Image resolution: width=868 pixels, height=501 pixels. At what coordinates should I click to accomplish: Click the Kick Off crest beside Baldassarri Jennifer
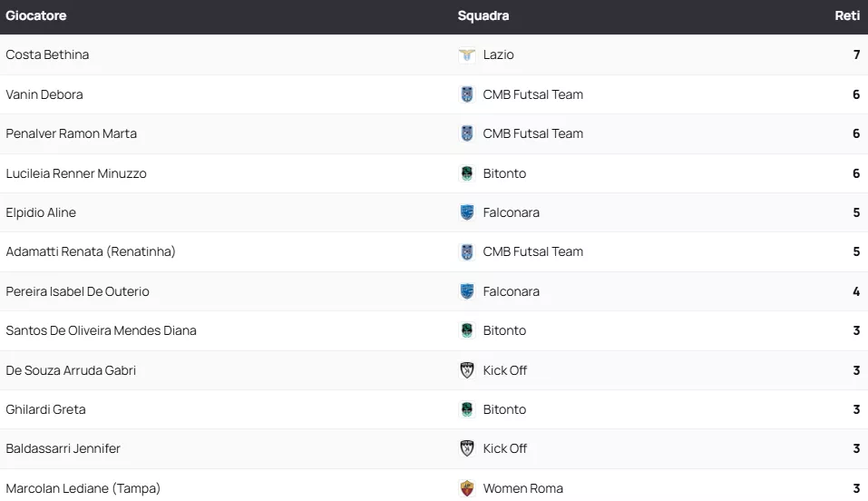(x=467, y=448)
